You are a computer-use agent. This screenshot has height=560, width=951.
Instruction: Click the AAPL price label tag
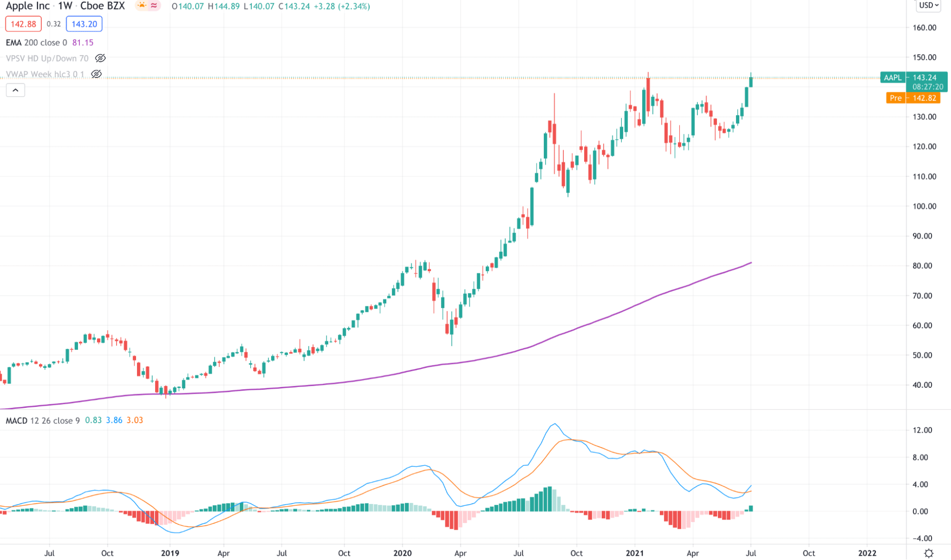tap(892, 77)
